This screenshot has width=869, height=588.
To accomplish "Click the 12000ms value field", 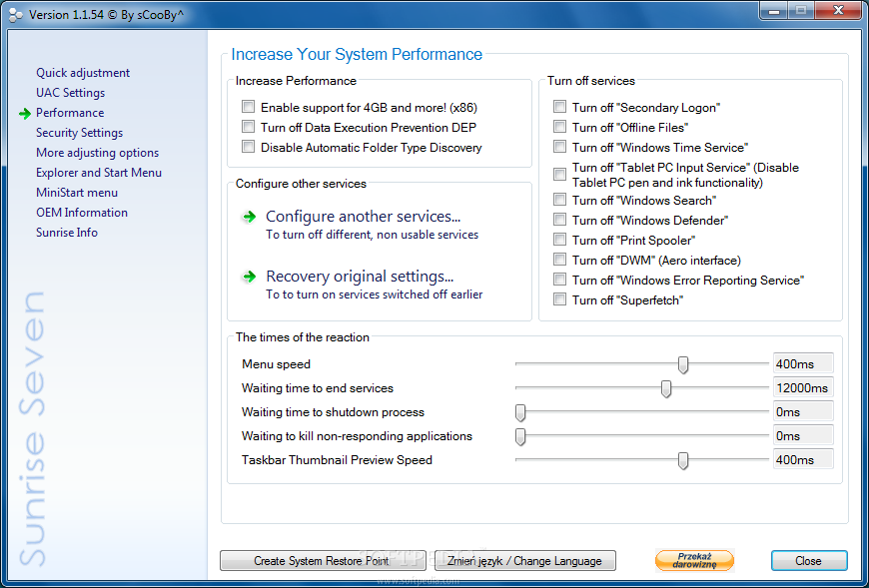I will click(803, 387).
